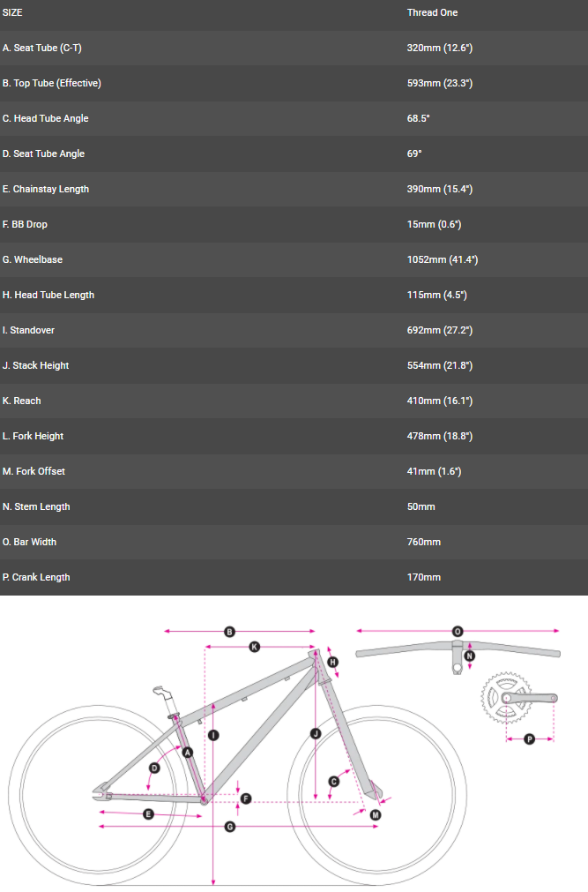Click the D seat tube angle marker
This screenshot has width=588, height=892.
coord(154,768)
